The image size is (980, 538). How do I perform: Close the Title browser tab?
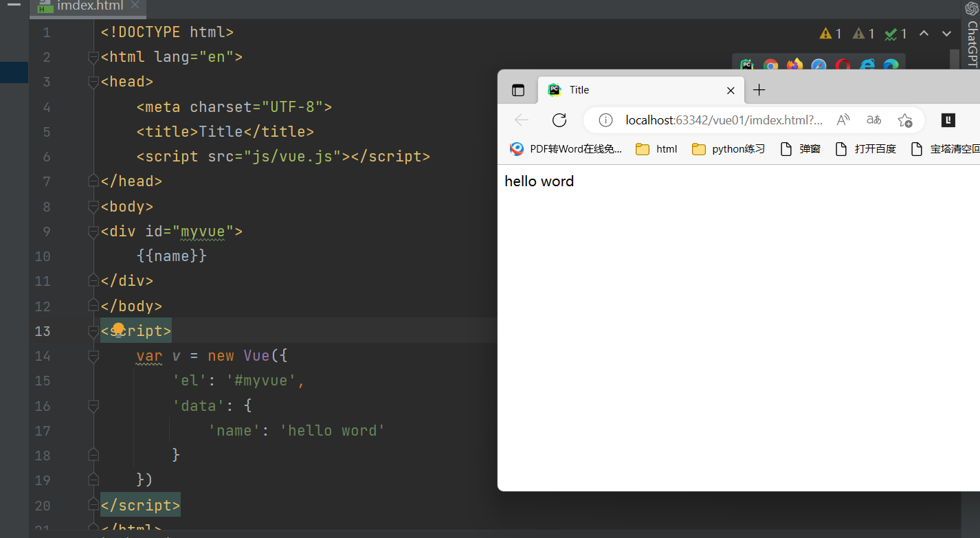(x=731, y=90)
